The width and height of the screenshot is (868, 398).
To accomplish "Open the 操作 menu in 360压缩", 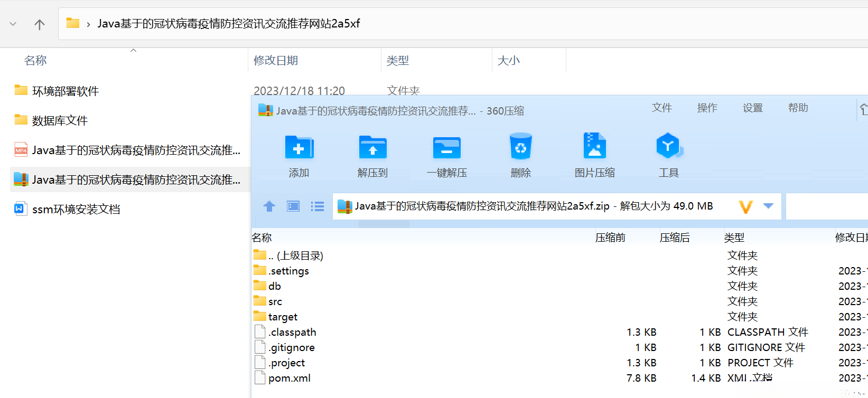I will (707, 108).
